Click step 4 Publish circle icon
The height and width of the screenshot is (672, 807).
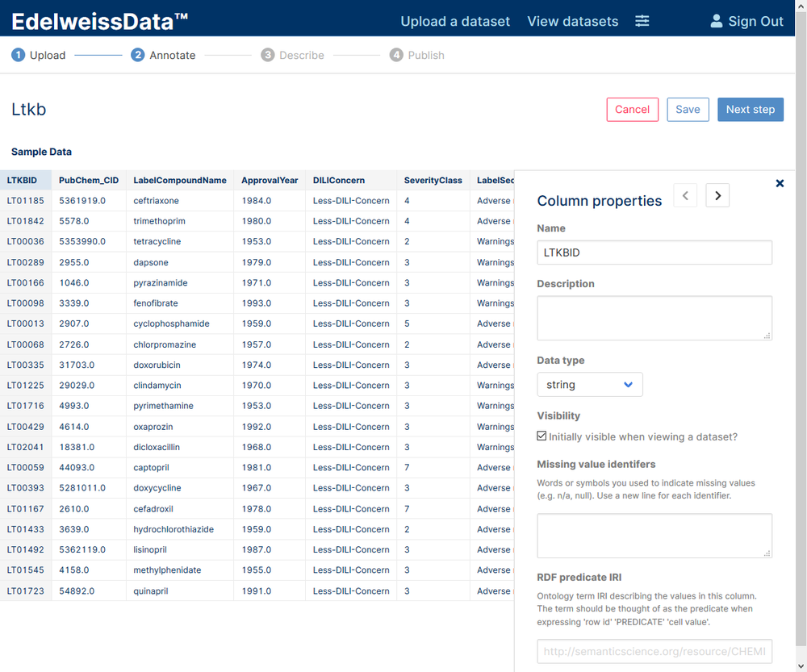tap(396, 55)
